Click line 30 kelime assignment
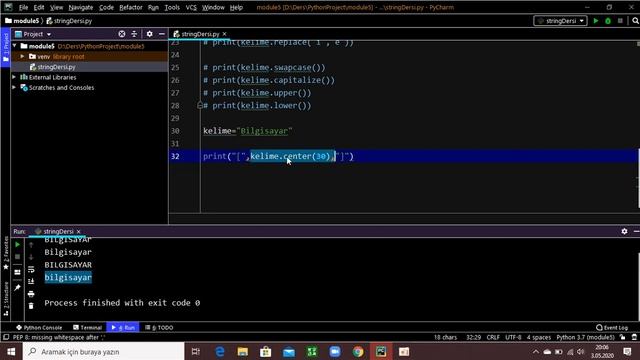 pos(248,131)
